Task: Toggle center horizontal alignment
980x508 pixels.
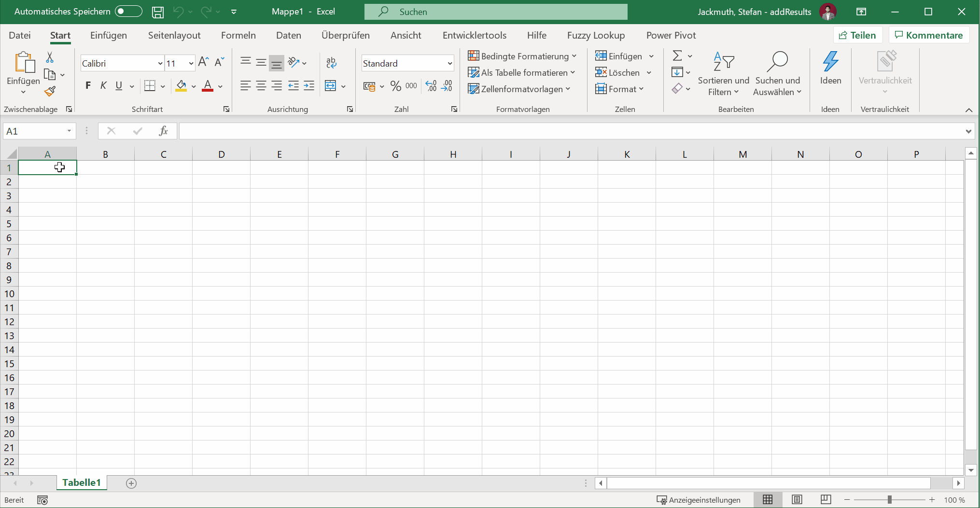Action: point(261,86)
